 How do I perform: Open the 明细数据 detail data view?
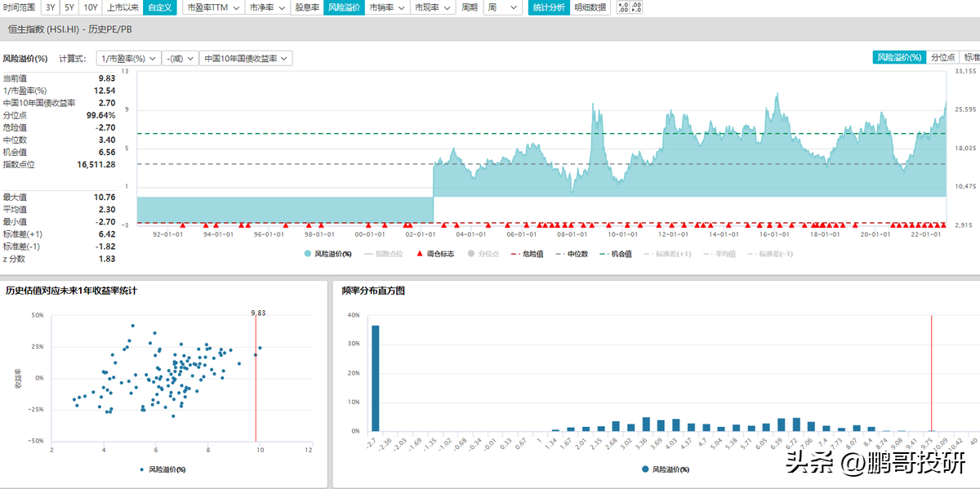(x=590, y=7)
